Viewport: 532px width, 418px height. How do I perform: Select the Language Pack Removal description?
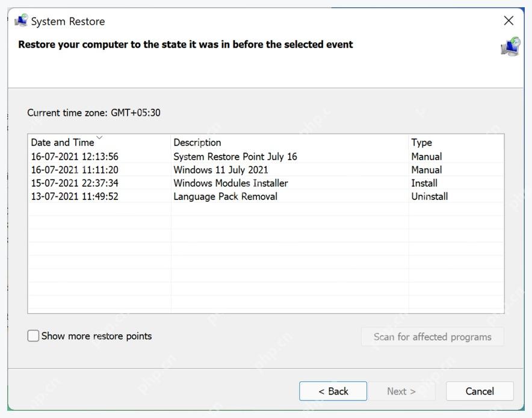click(225, 196)
